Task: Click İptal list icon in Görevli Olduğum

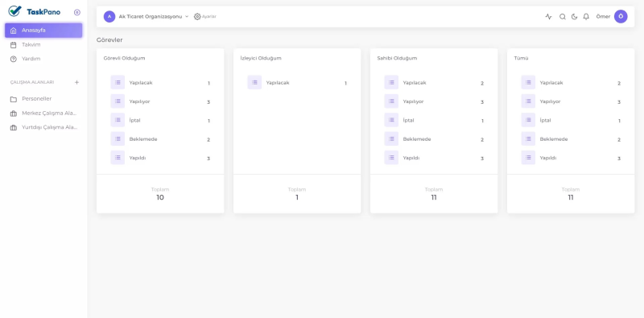Action: 118,120
